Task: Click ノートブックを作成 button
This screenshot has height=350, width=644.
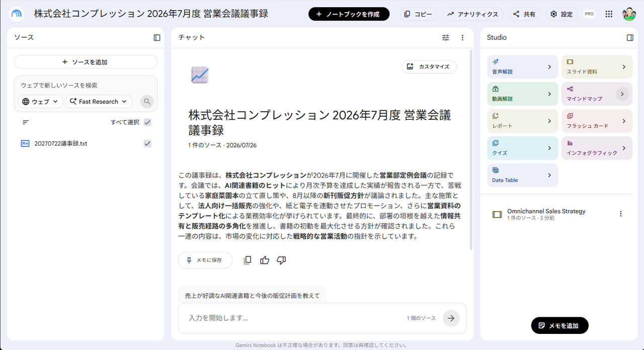Action: [349, 14]
